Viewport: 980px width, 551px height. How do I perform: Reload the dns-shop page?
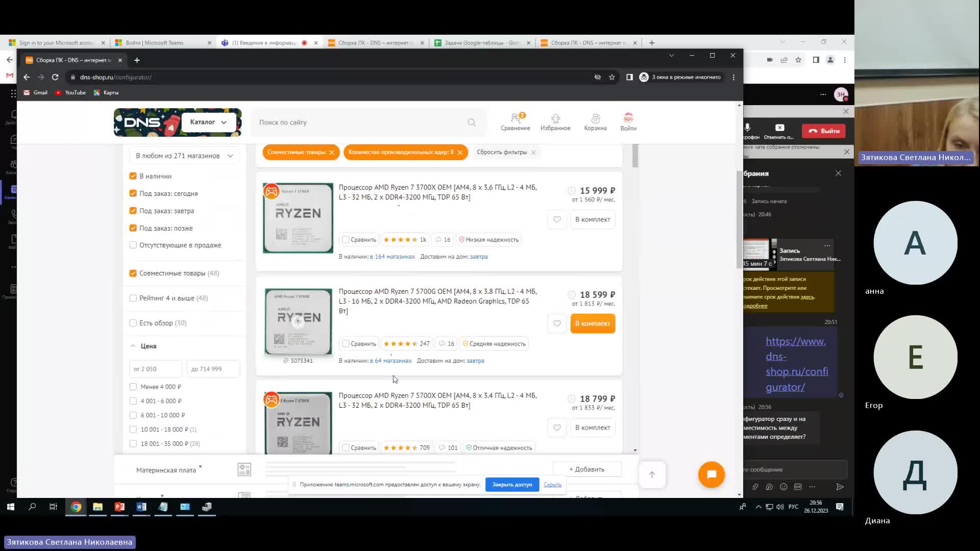[x=55, y=77]
